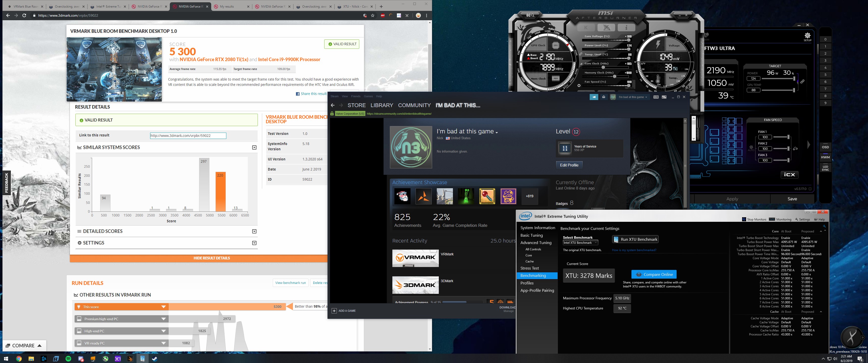
Task: Open Steam LIBRARY tab
Action: (382, 105)
